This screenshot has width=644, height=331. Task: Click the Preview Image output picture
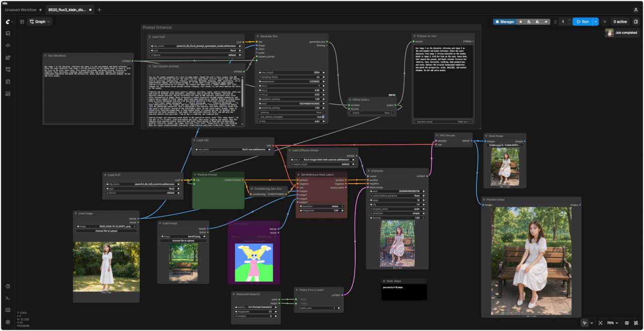[531, 261]
